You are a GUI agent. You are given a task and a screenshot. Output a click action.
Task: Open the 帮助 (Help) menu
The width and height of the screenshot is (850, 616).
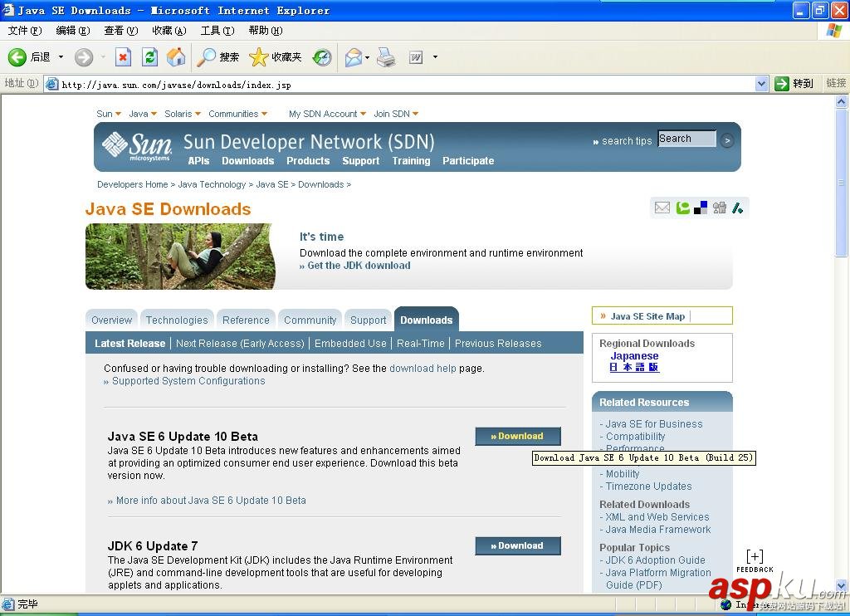point(266,31)
